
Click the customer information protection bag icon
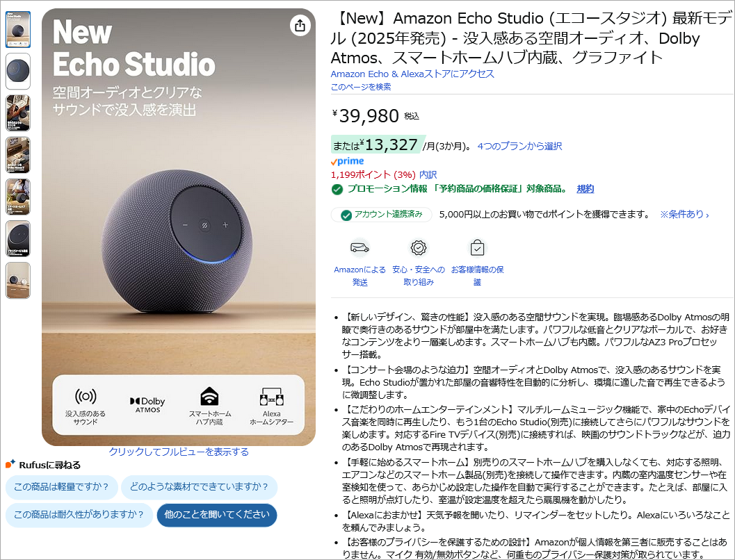click(x=477, y=247)
